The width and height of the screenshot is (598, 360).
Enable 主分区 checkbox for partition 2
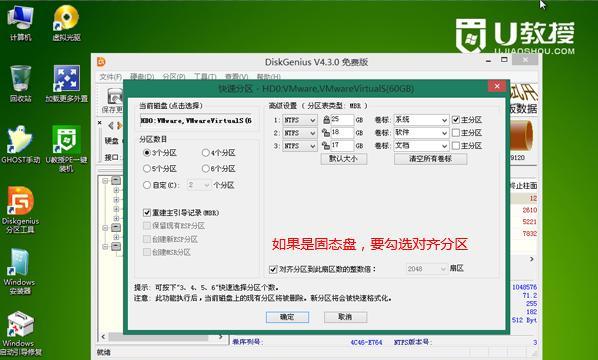[x=456, y=133]
